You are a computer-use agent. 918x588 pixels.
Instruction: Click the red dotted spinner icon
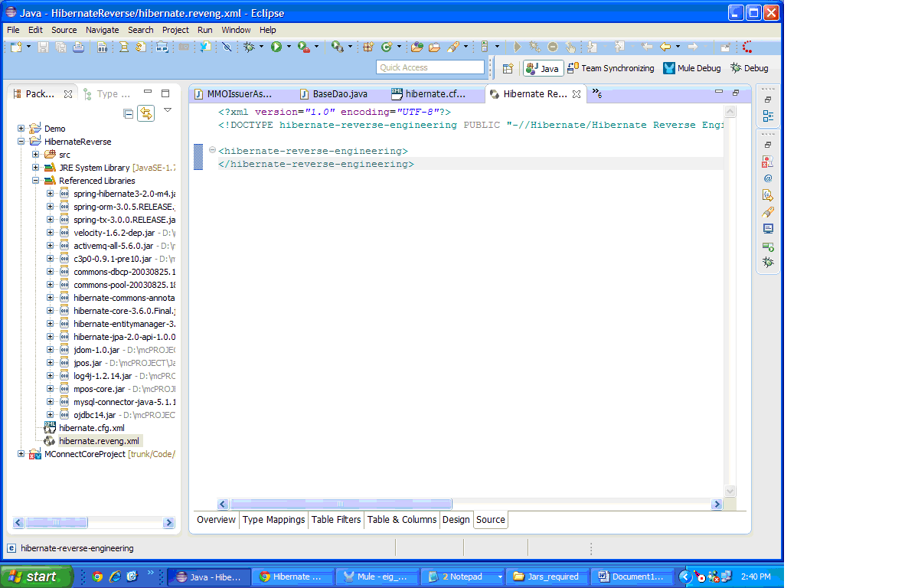747,47
